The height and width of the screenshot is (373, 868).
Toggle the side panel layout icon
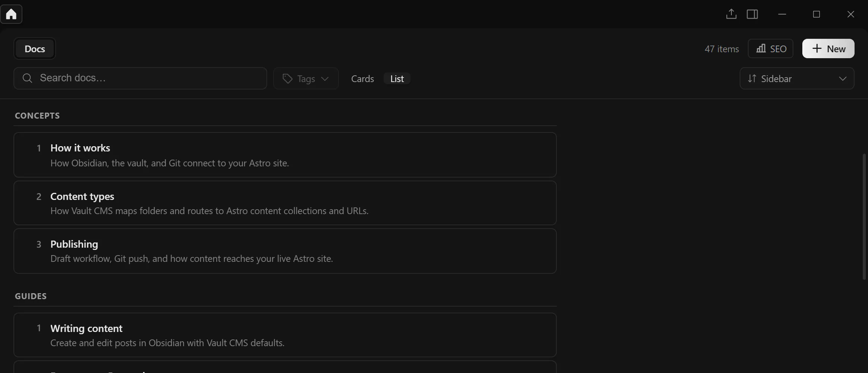[x=752, y=14]
